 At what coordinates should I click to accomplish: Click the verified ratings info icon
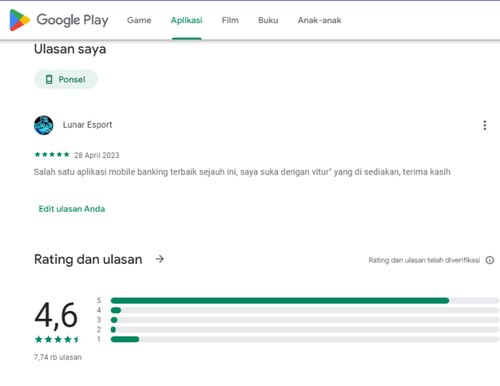tap(490, 260)
